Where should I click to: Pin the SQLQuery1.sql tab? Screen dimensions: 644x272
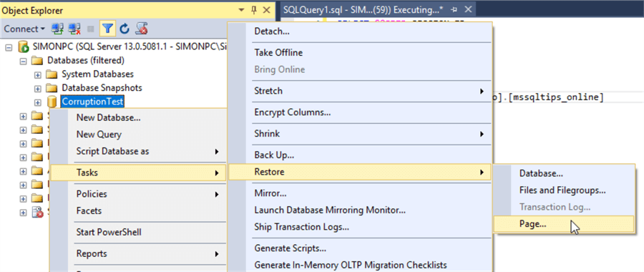pyautogui.click(x=454, y=10)
